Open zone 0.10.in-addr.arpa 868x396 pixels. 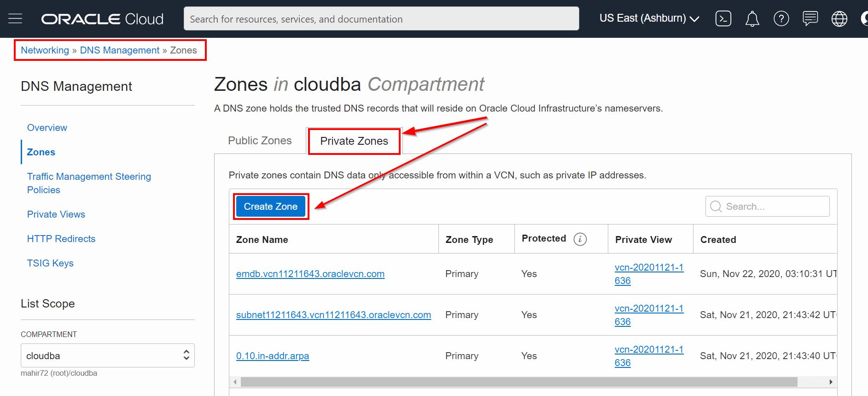click(273, 356)
